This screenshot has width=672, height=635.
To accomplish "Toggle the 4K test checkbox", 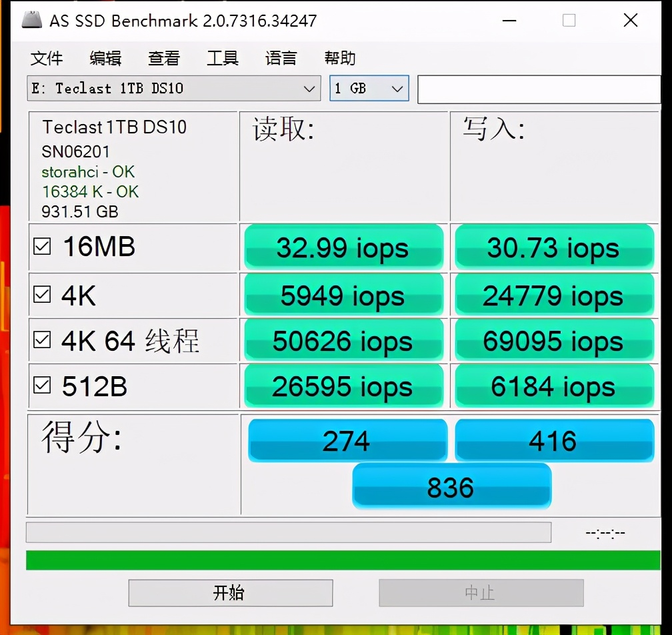I will [42, 295].
